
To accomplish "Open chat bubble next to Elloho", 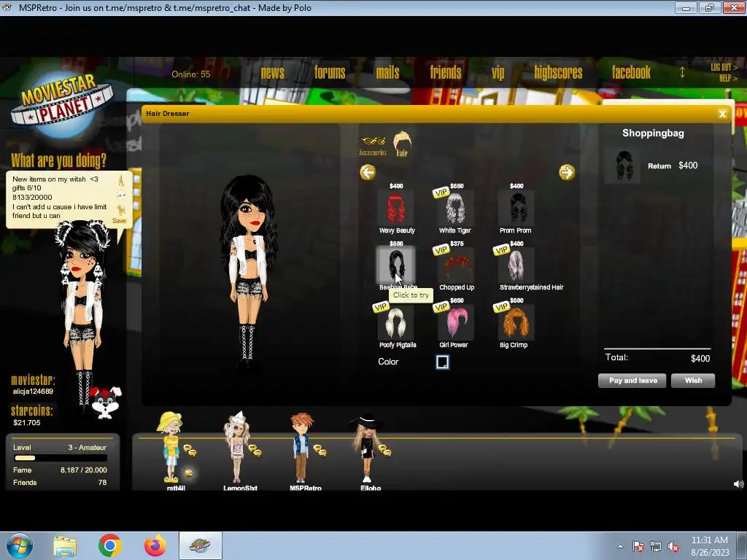I will pyautogui.click(x=385, y=450).
